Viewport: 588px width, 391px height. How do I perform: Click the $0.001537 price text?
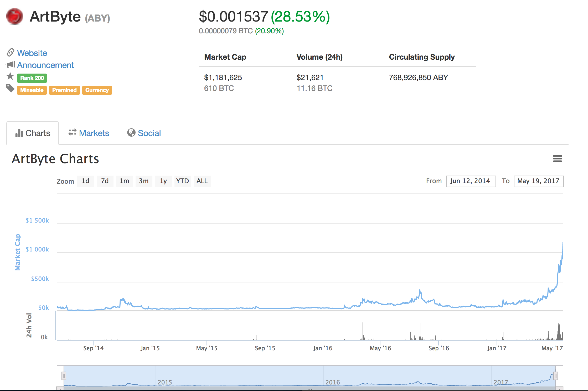pos(233,17)
